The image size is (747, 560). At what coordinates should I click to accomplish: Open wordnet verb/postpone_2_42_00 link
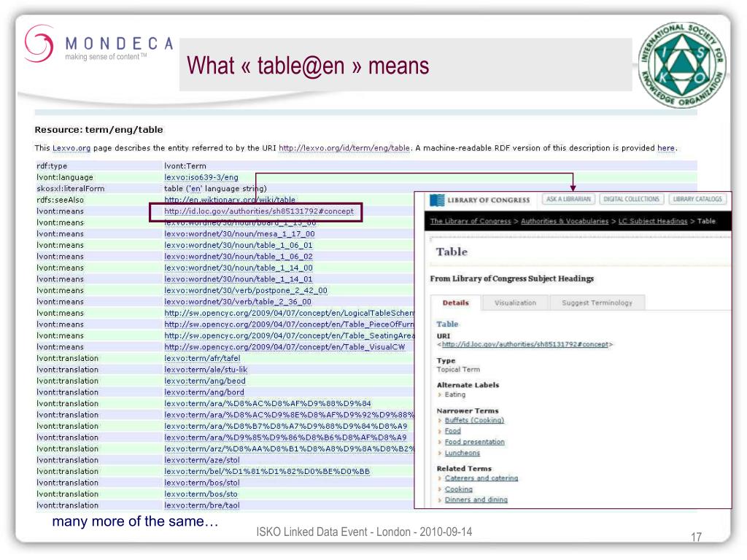[x=246, y=290]
